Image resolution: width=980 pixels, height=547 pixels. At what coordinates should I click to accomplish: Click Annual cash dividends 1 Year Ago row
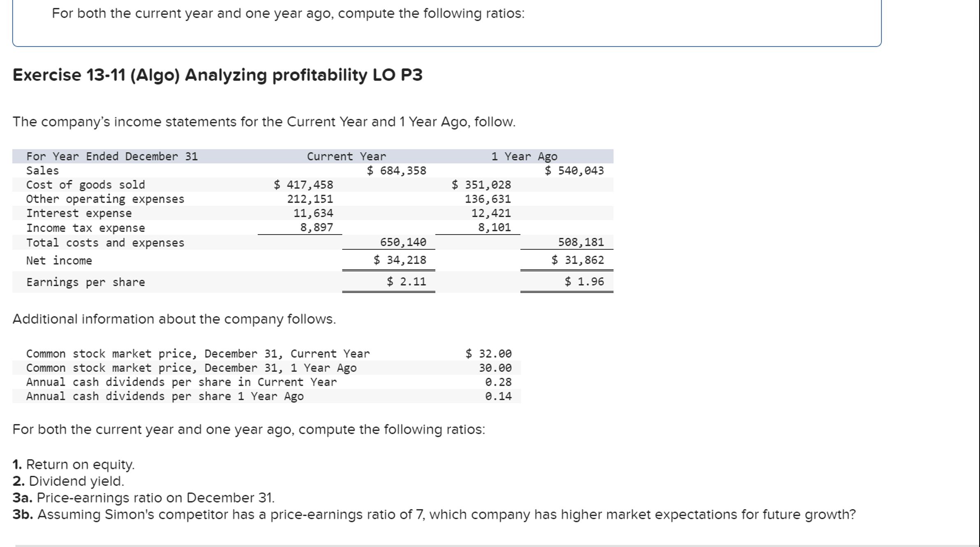[165, 395]
